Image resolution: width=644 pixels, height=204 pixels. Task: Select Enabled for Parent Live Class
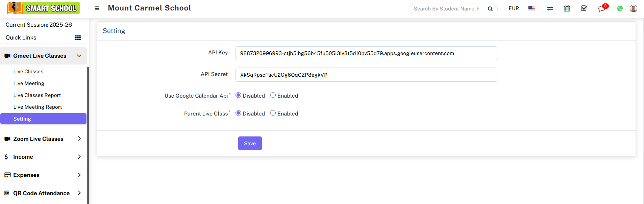273,113
